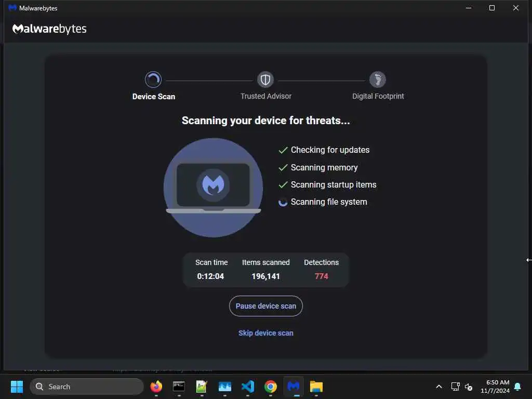Maximize the Malwarebytes window
Image resolution: width=532 pixels, height=399 pixels.
click(x=492, y=8)
